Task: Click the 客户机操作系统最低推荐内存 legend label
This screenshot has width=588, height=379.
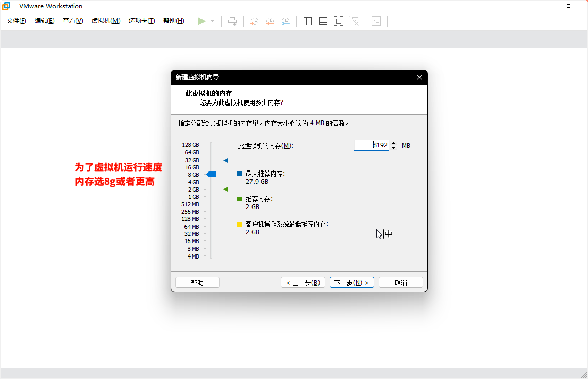Action: [287, 224]
